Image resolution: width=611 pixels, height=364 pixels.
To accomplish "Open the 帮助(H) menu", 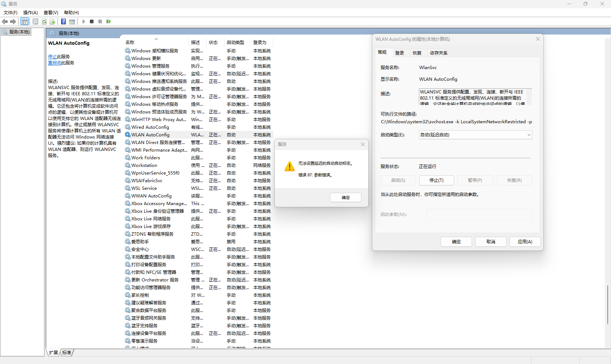I will point(71,13).
